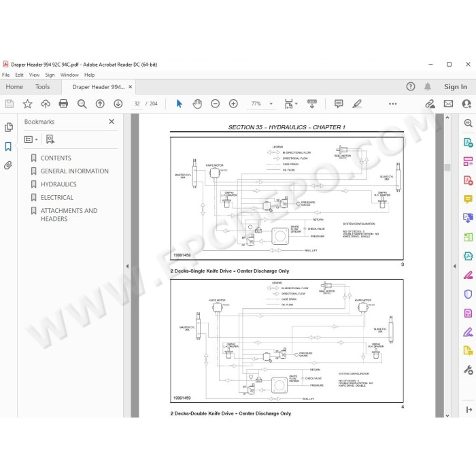Zoom out with minus button

tap(216, 104)
